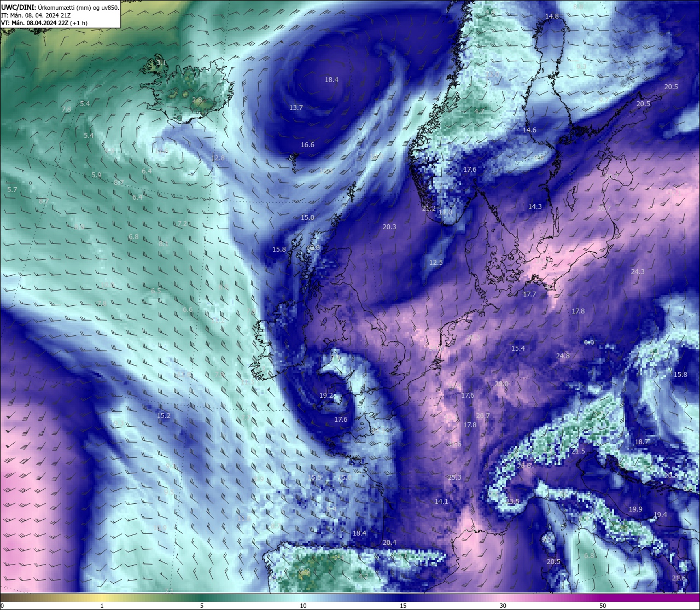Viewport: 700px width, 610px height.
Task: Select the 21.2 value near southern Norway
Action: [x=429, y=208]
